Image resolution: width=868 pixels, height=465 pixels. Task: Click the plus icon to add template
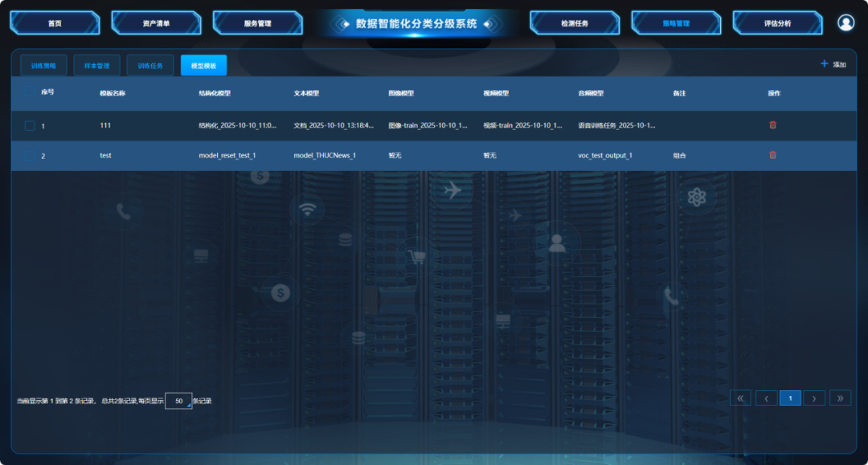click(824, 64)
